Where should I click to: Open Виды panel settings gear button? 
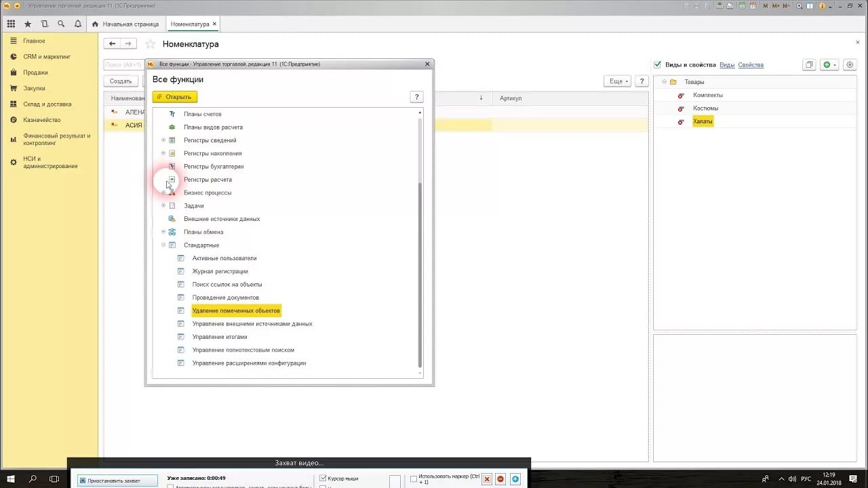850,65
